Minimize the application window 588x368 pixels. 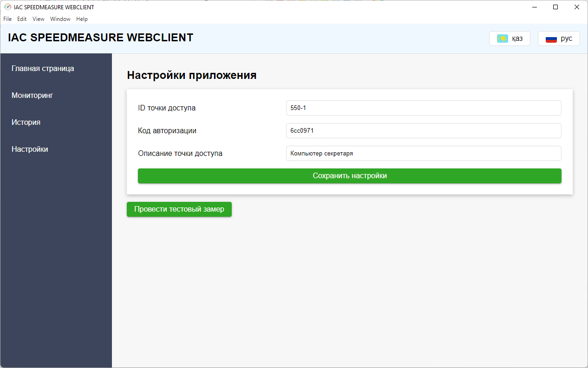535,7
